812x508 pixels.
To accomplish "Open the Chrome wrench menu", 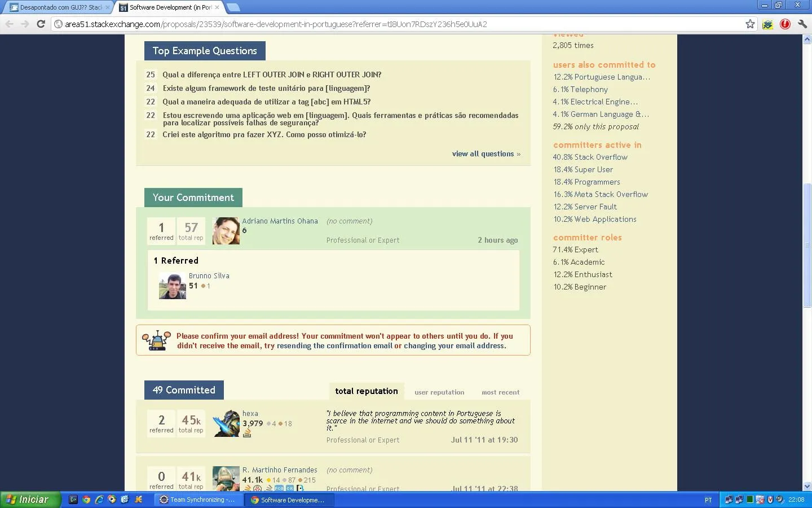I will coord(802,24).
